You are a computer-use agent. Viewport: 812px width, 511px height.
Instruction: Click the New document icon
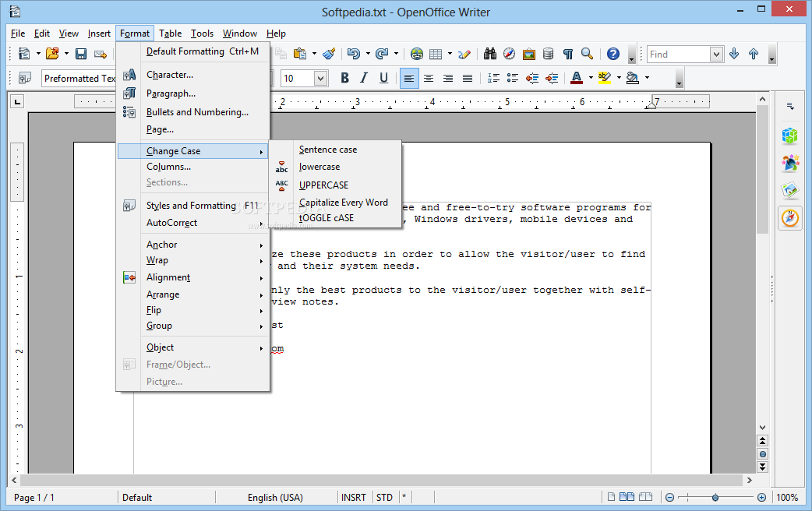tap(24, 54)
